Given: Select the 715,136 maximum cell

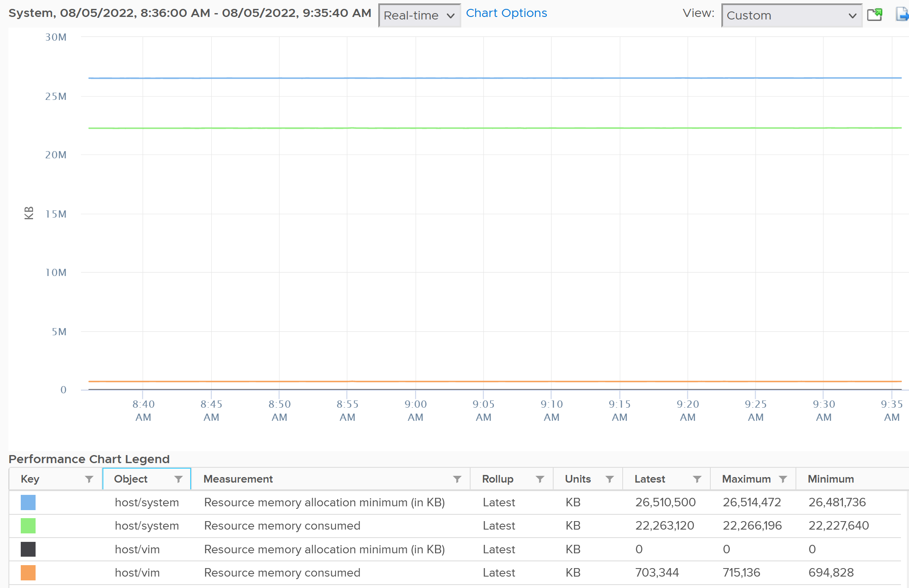Looking at the screenshot, I should click(x=742, y=573).
